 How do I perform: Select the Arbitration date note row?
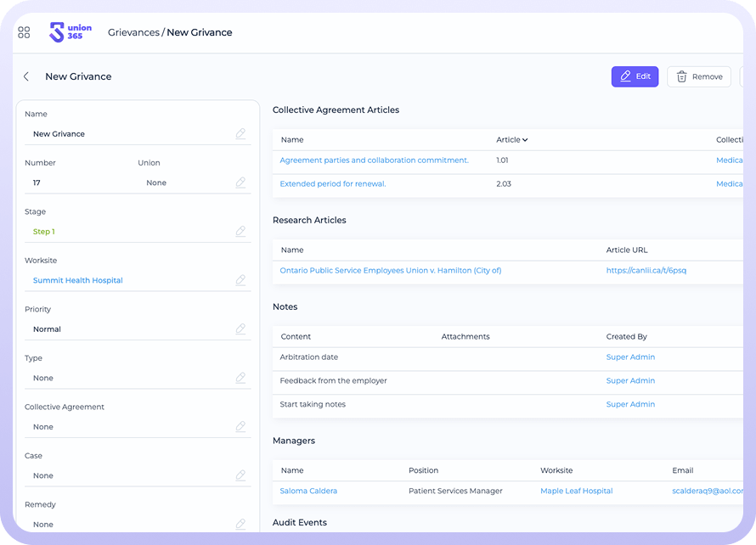pyautogui.click(x=309, y=357)
